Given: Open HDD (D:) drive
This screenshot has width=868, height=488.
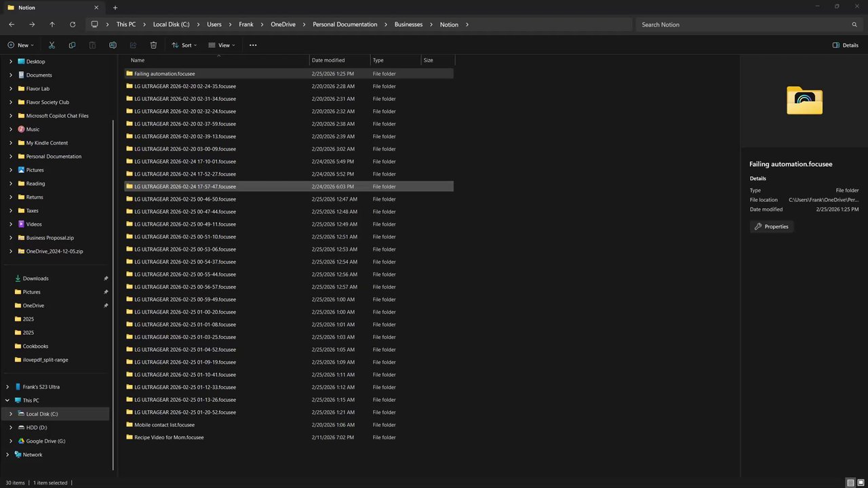Looking at the screenshot, I should tap(36, 428).
